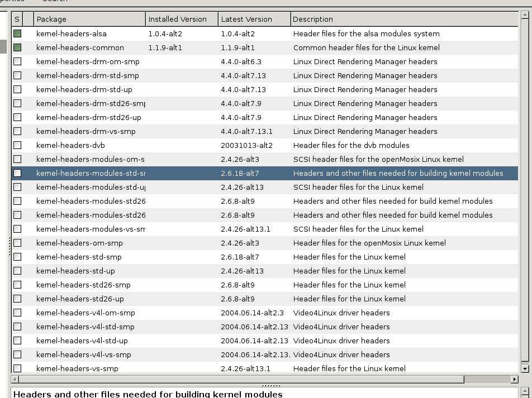
Task: Click latest version 20031013-alt2
Action: click(x=246, y=145)
